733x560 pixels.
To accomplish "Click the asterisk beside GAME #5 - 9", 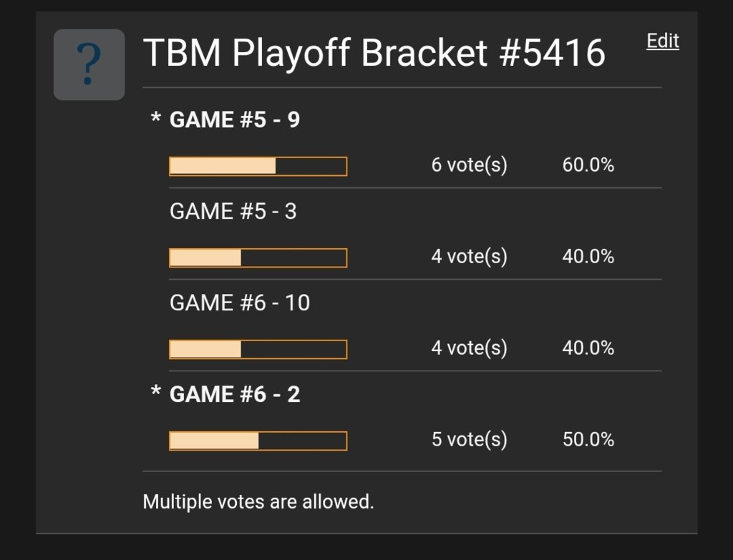I will (155, 117).
